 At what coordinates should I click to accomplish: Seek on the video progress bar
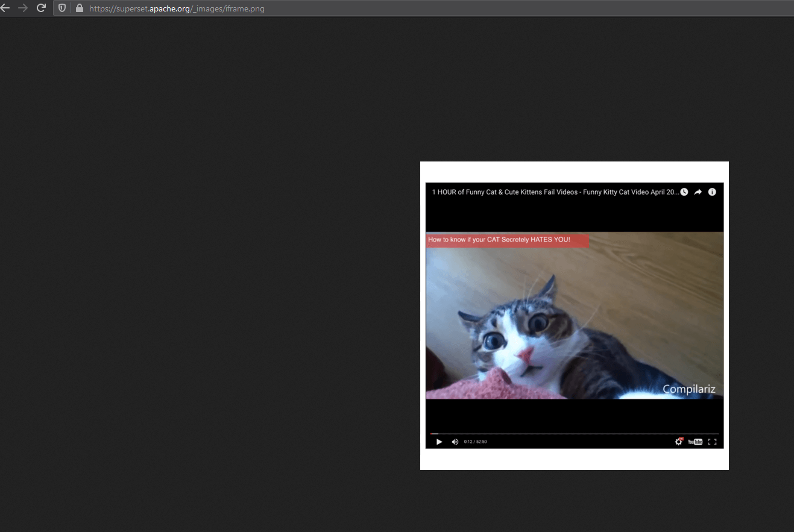[575, 433]
